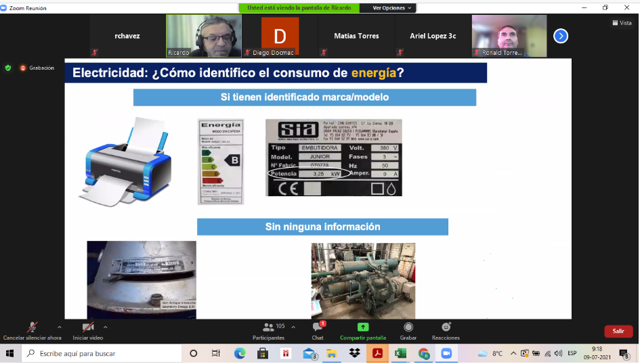Select Ricardo's video thumbnail
Screen dimensions: 640x364
coord(204,36)
